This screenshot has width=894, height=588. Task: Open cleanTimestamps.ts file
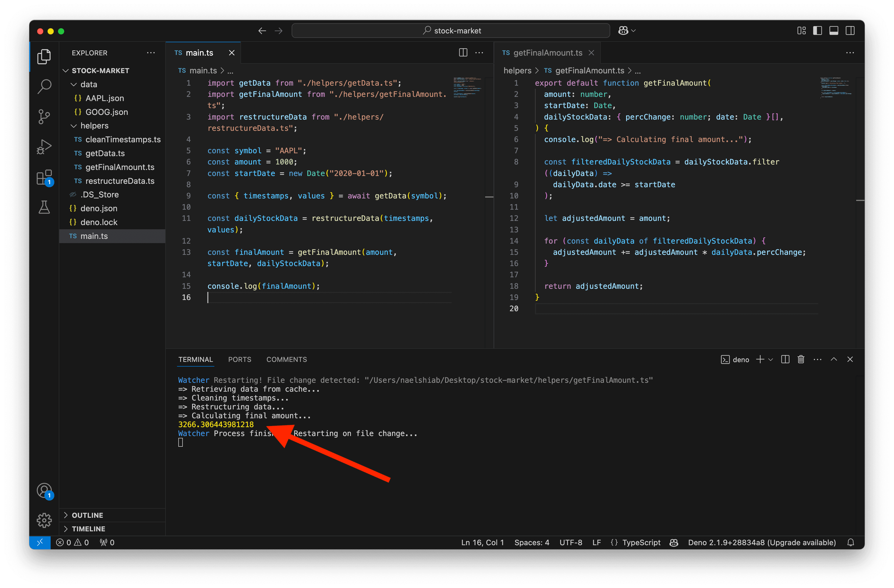(112, 139)
